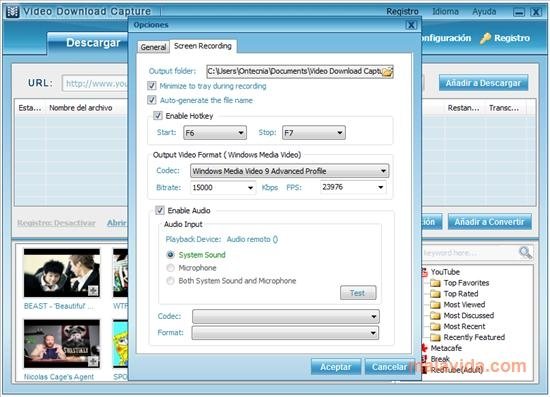Click the keyword search magnifier icon
The height and width of the screenshot is (397, 550).
tap(525, 252)
